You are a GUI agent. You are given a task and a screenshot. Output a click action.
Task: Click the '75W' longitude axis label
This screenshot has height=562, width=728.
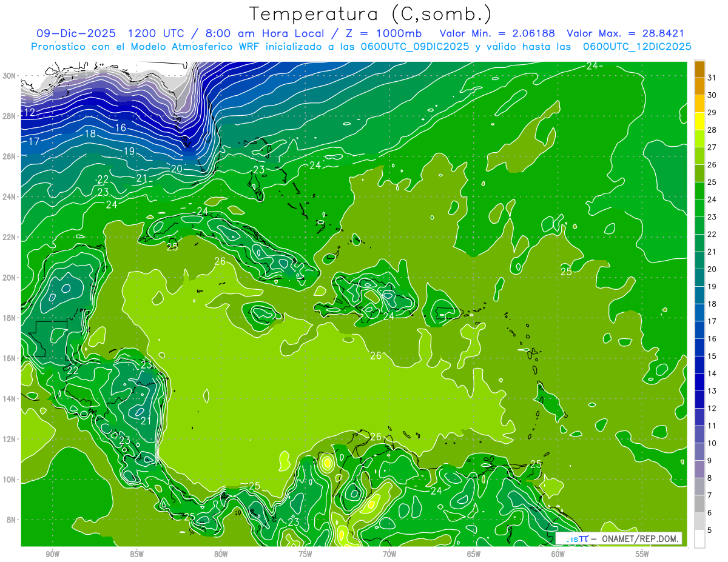click(305, 554)
